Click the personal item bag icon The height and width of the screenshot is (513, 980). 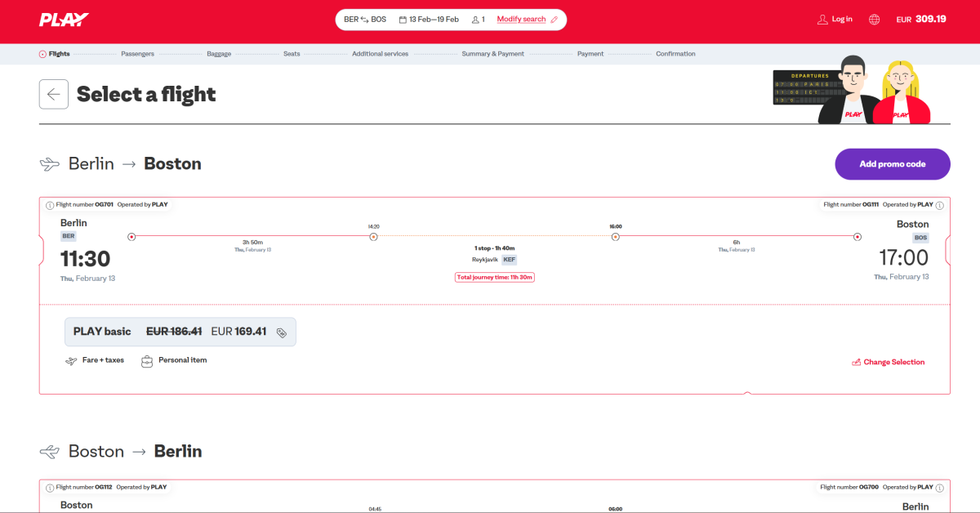pyautogui.click(x=147, y=360)
